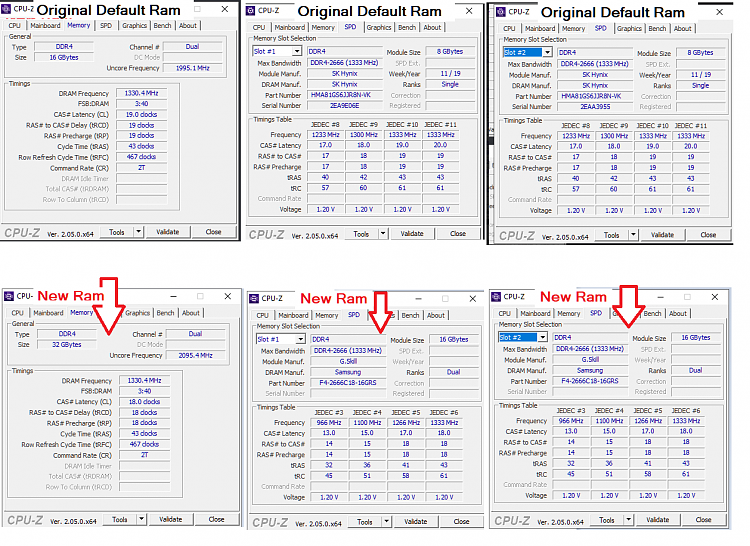Open Mainboard tab in Original Ram Slot #1 window
Screen dimensions: 750x546
pos(289,28)
